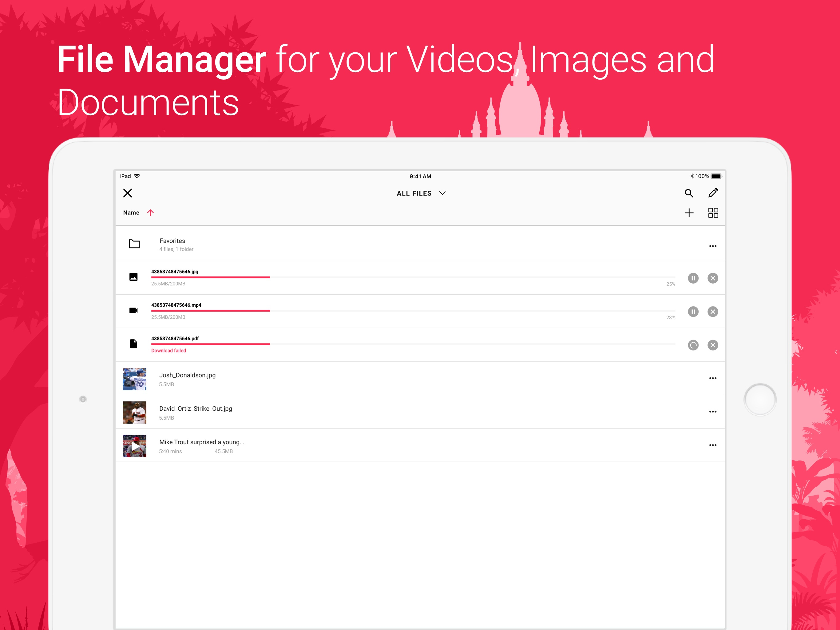The image size is (840, 630).
Task: Open options for David_Ortiz_Strike_Out.jpg
Action: (712, 412)
